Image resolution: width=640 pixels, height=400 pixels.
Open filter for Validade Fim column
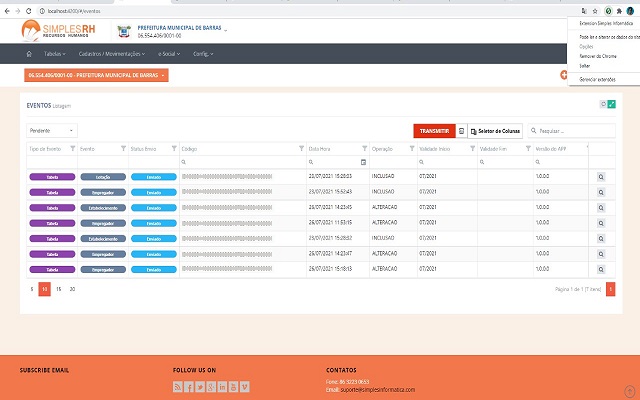point(528,149)
